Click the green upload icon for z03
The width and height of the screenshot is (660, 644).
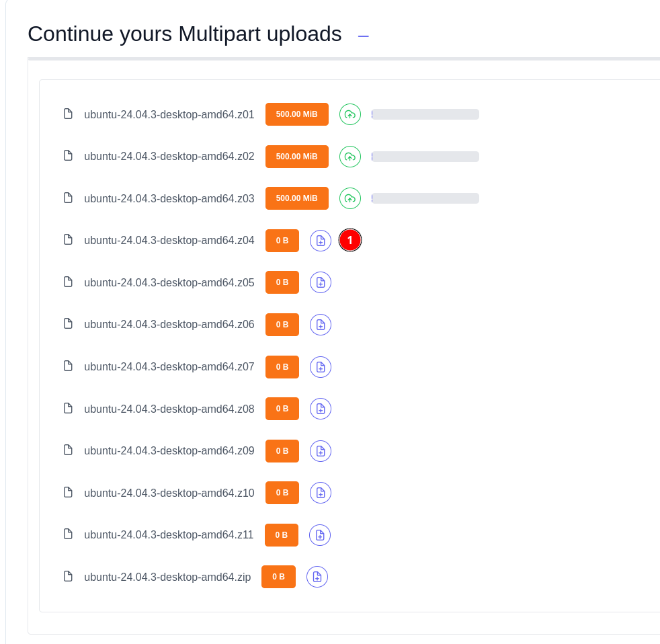click(x=349, y=198)
